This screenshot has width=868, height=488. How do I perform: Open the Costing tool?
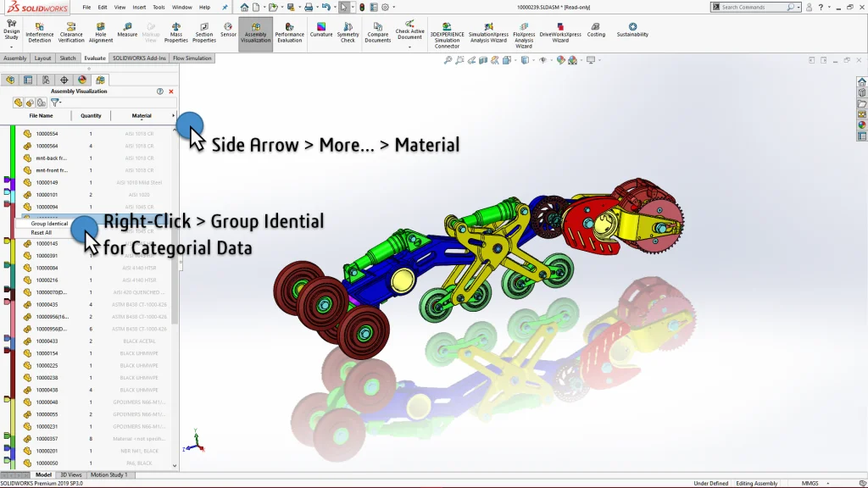click(x=596, y=30)
